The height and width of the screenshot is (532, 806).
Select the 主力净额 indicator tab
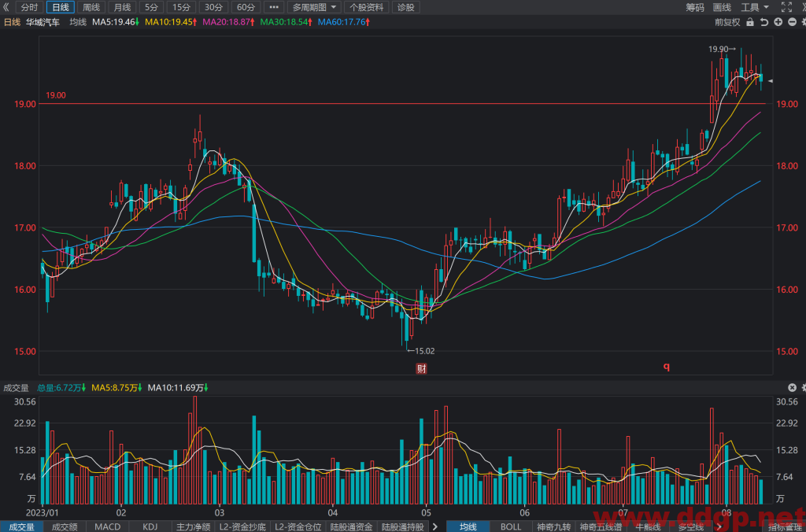(x=194, y=526)
